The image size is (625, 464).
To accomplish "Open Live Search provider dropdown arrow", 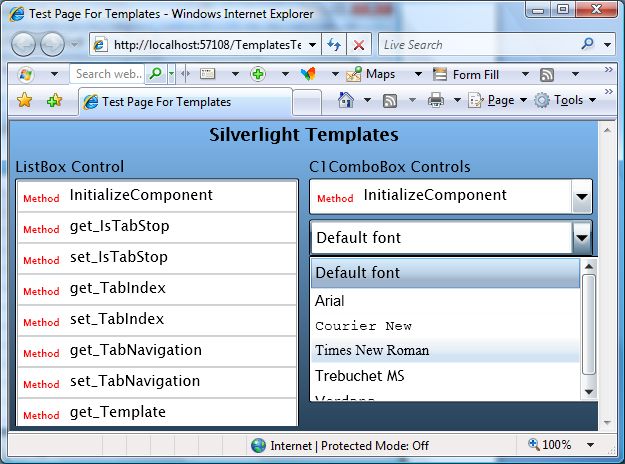I will point(607,44).
